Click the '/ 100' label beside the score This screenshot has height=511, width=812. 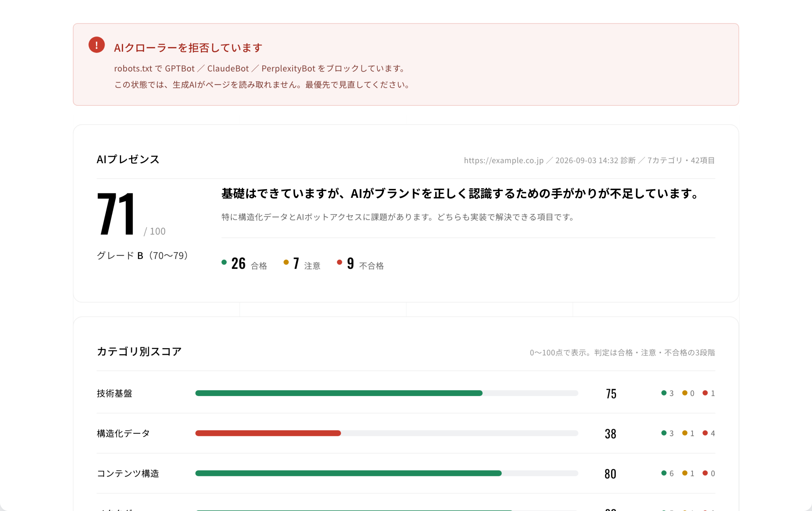click(155, 231)
